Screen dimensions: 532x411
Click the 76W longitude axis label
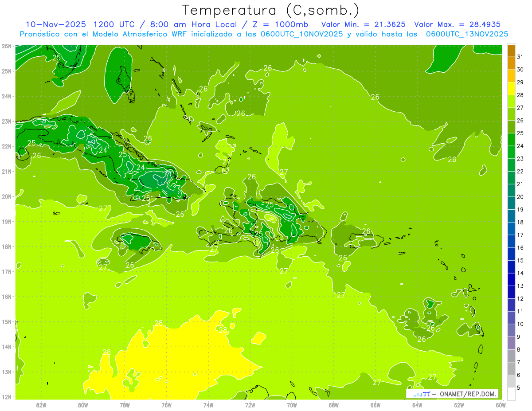coord(166,405)
